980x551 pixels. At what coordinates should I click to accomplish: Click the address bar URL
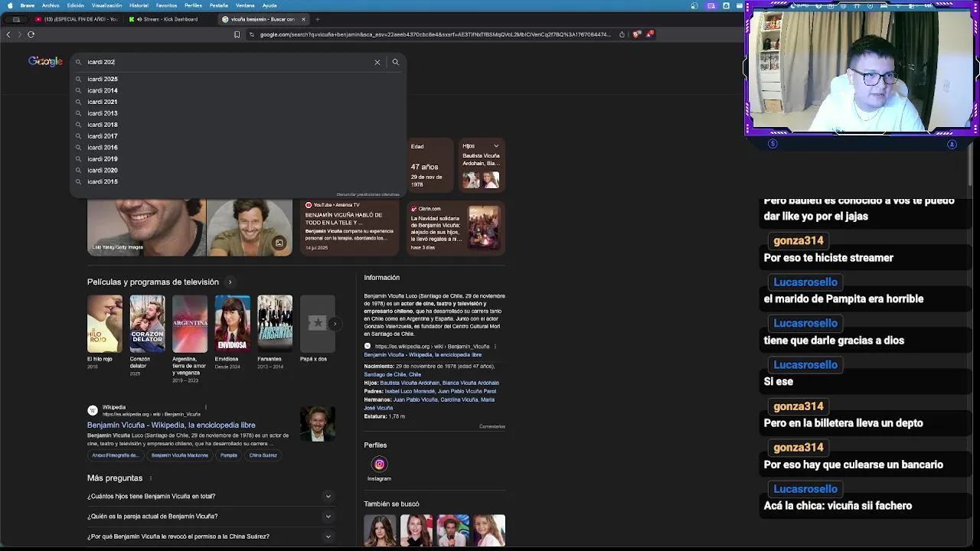[x=435, y=34]
